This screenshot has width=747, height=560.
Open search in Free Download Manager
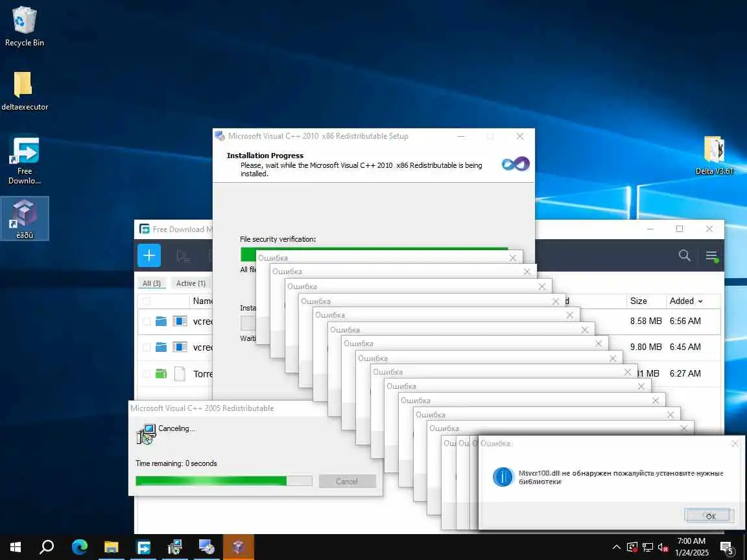(685, 255)
